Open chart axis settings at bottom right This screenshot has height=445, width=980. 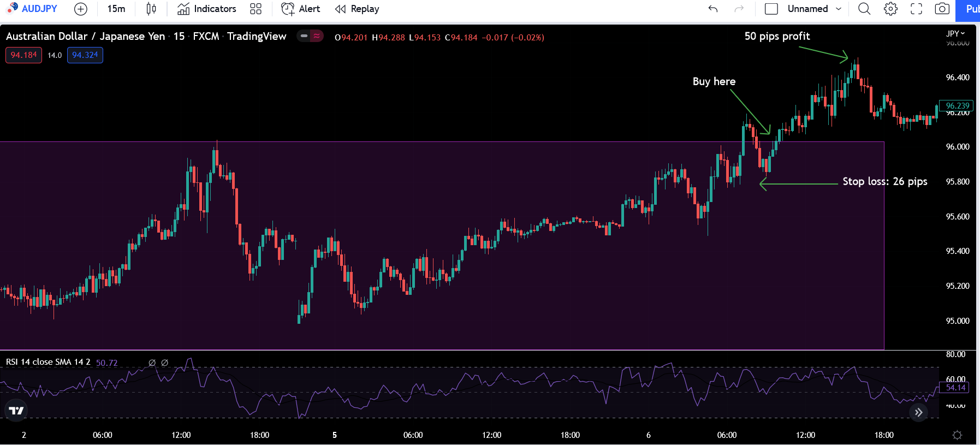[957, 435]
